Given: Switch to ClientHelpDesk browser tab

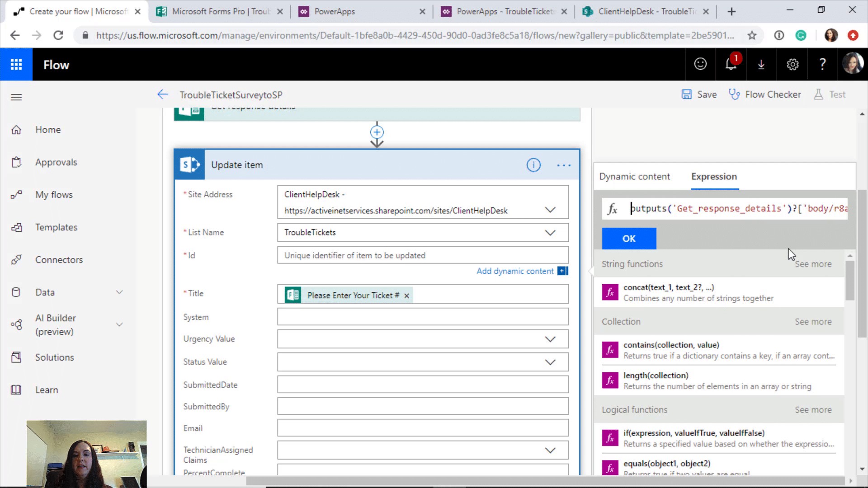Looking at the screenshot, I should [646, 12].
